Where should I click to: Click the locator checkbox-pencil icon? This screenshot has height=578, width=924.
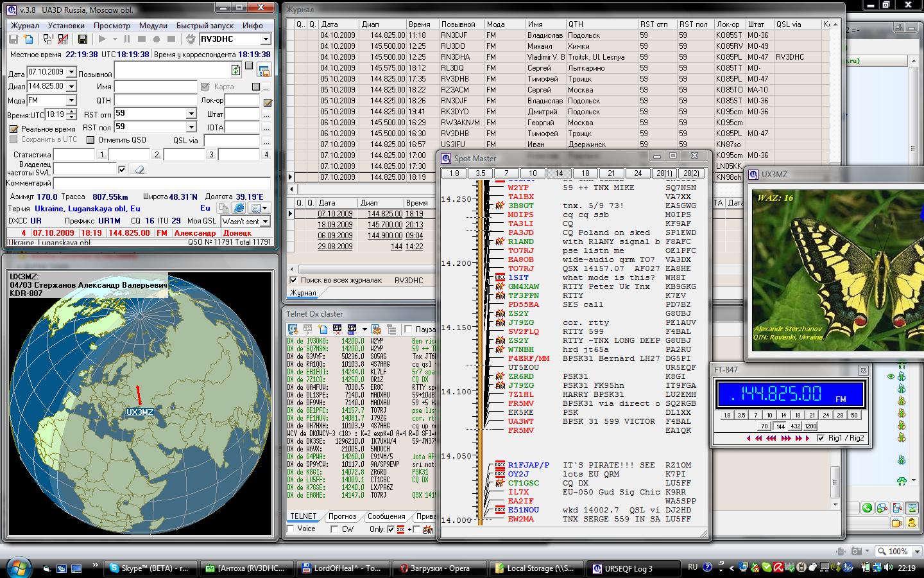tap(268, 101)
